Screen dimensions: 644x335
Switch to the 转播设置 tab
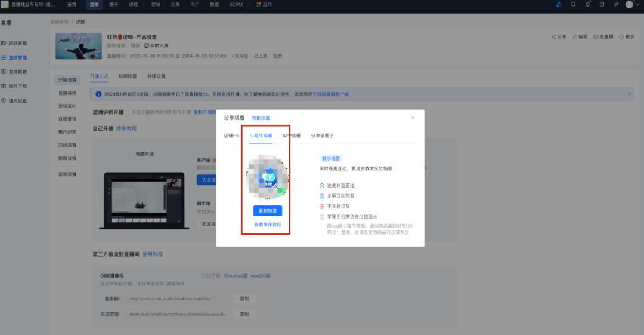pyautogui.click(x=156, y=76)
